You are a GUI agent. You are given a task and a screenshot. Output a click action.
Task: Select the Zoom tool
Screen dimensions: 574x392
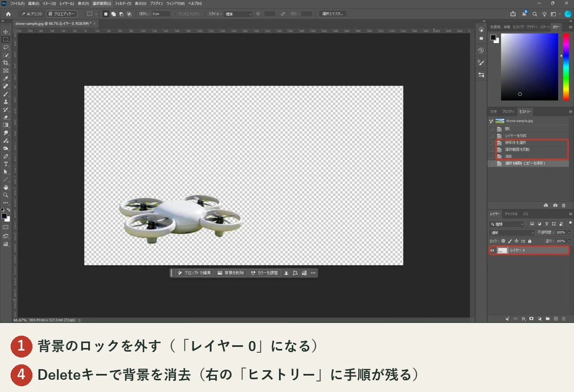tap(6, 195)
